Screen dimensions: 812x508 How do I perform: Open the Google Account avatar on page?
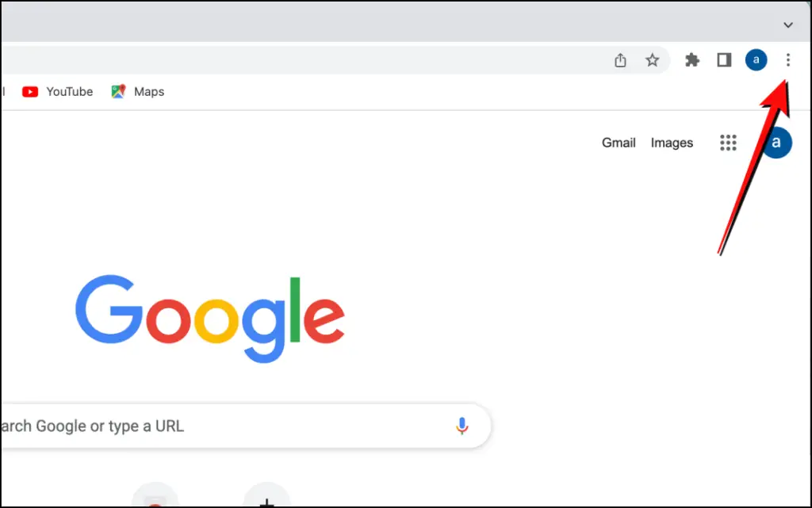click(x=776, y=143)
